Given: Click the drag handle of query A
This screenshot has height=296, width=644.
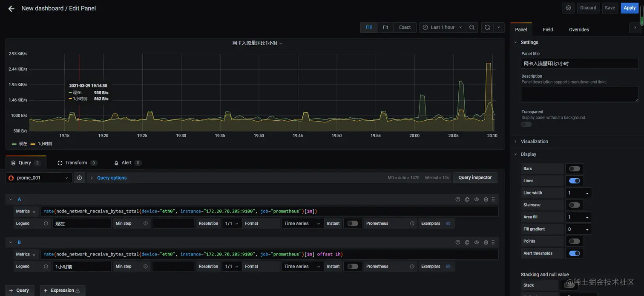Looking at the screenshot, I should [x=493, y=199].
